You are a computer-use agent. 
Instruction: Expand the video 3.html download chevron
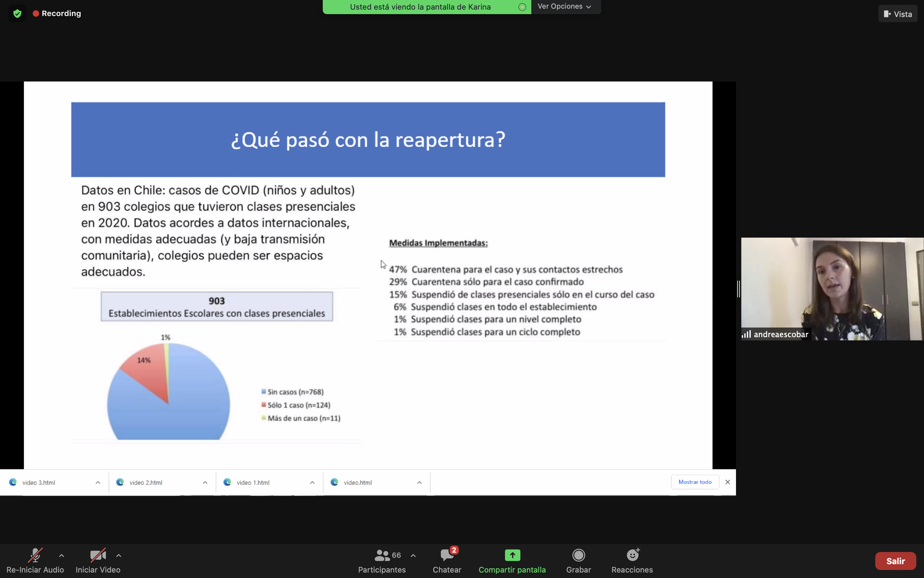pyautogui.click(x=98, y=482)
